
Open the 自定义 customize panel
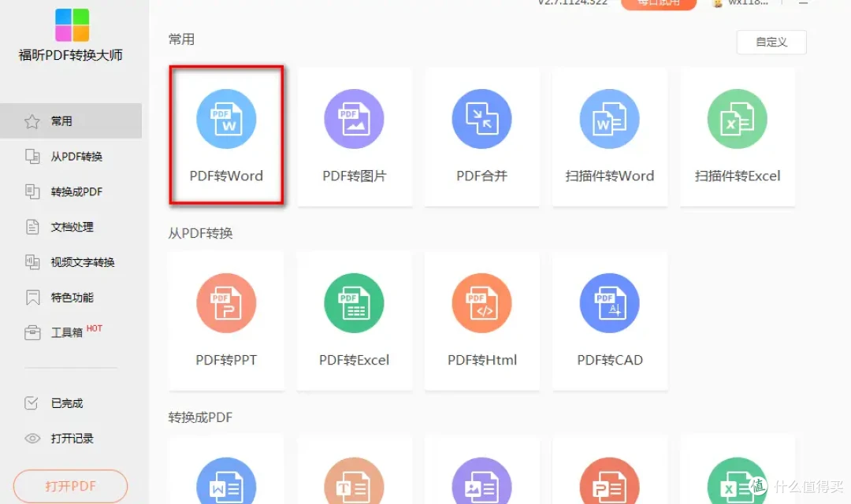tap(771, 42)
